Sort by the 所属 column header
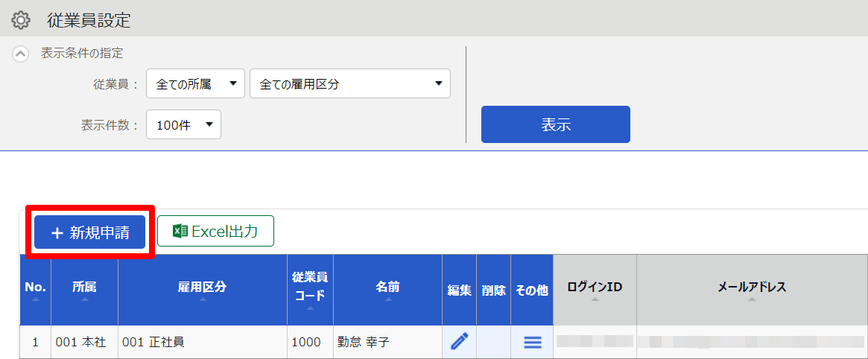The width and height of the screenshot is (868, 359). click(84, 290)
